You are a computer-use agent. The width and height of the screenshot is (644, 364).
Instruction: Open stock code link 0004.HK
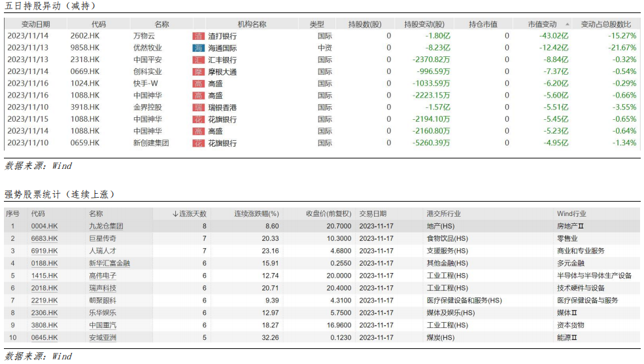[44, 227]
